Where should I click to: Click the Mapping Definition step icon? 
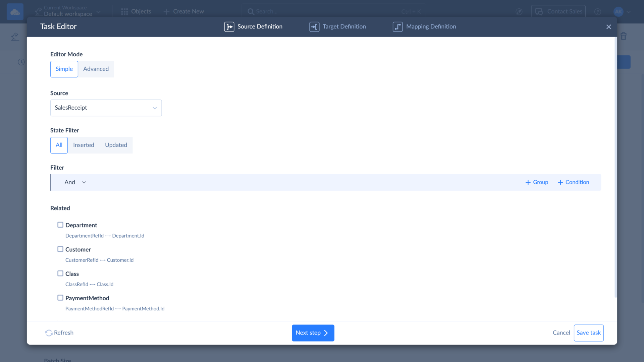[x=398, y=27]
